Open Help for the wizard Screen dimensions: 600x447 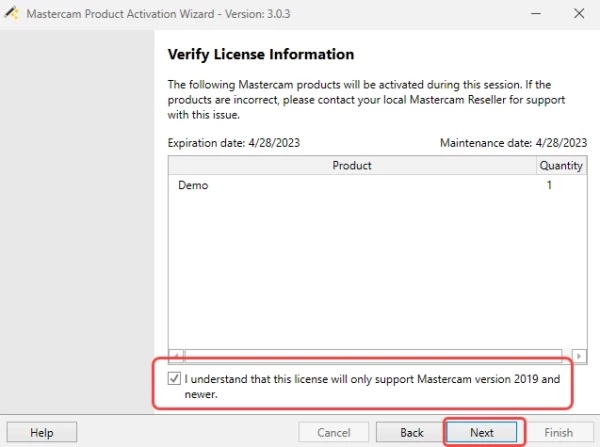(x=41, y=433)
